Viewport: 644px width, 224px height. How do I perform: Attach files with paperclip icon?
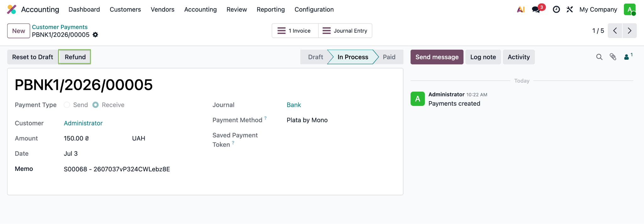click(613, 57)
